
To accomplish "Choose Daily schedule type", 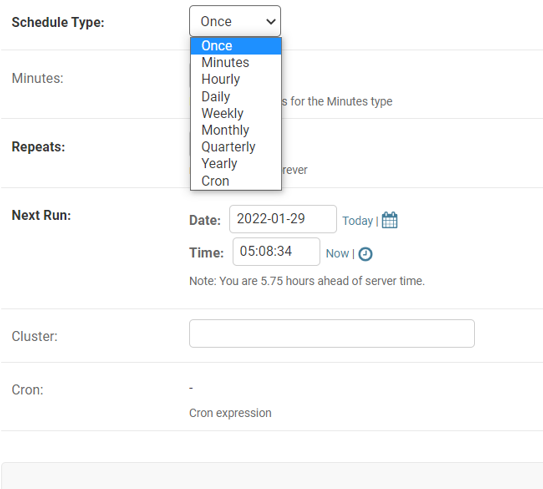I will [236, 96].
